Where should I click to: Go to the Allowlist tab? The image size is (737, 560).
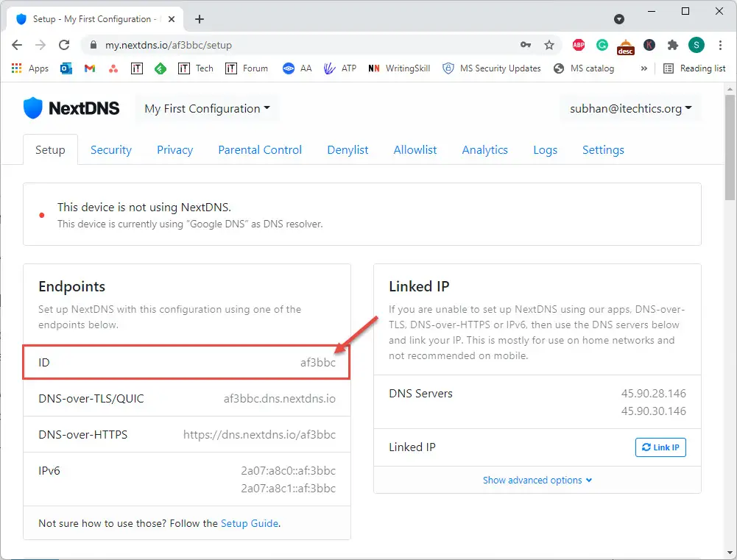click(415, 150)
